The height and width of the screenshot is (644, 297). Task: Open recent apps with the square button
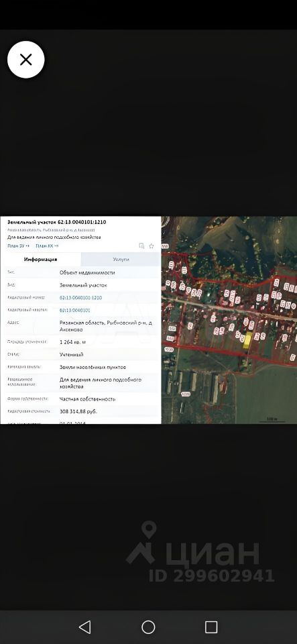pos(211,627)
